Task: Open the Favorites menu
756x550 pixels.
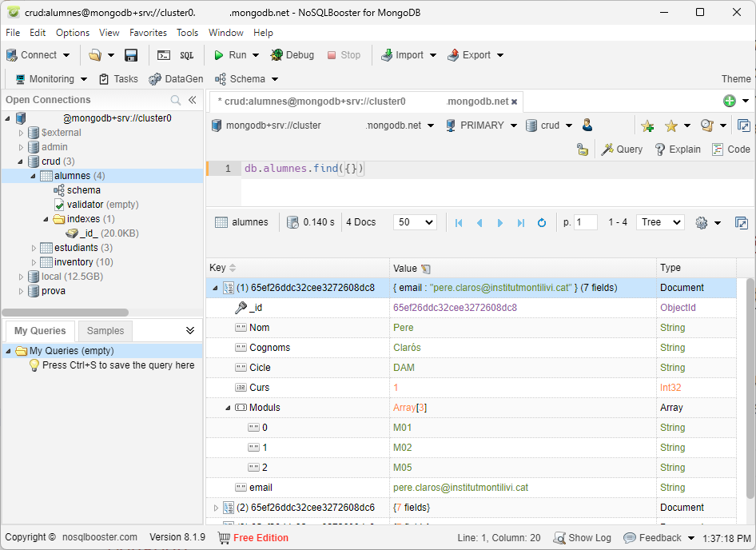Action: [x=148, y=33]
